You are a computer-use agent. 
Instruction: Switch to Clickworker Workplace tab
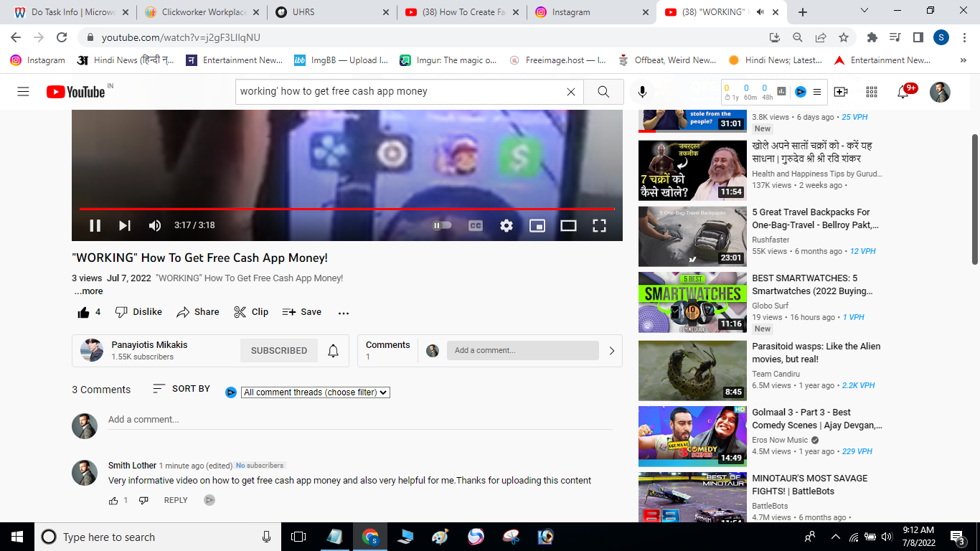[x=199, y=12]
